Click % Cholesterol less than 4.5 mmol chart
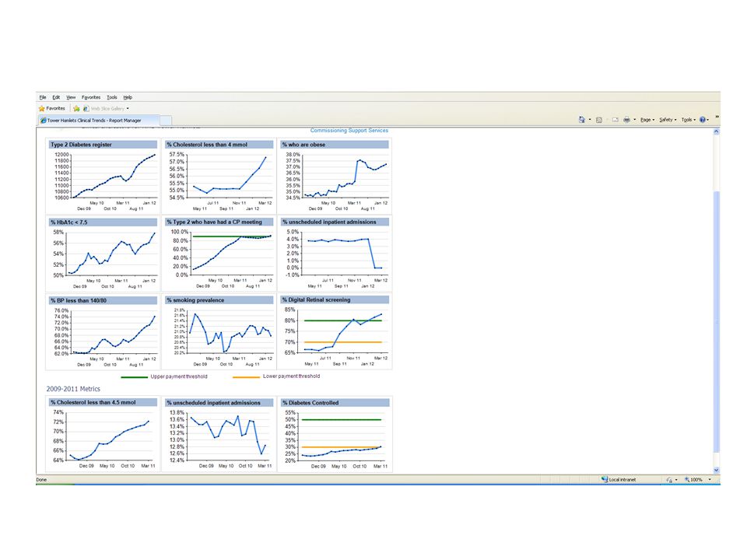This screenshot has width=747, height=560. click(x=103, y=434)
